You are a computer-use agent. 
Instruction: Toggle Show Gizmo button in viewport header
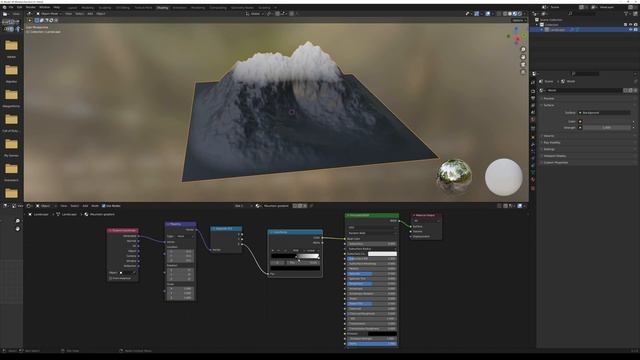point(477,13)
